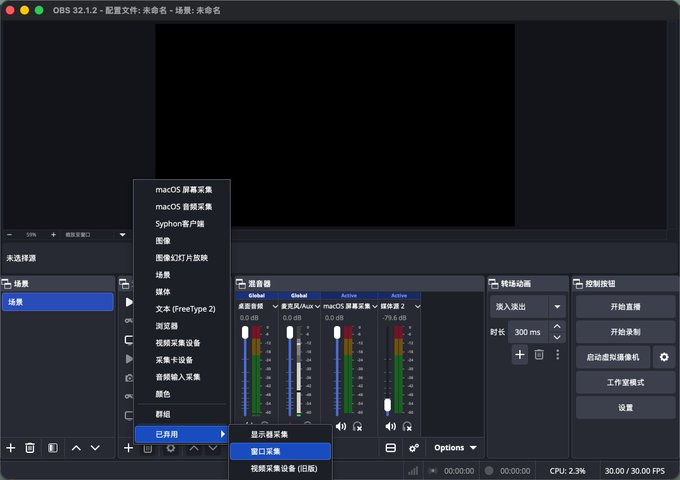Select 群组 in the add-source menu
680x480 pixels.
(182, 415)
